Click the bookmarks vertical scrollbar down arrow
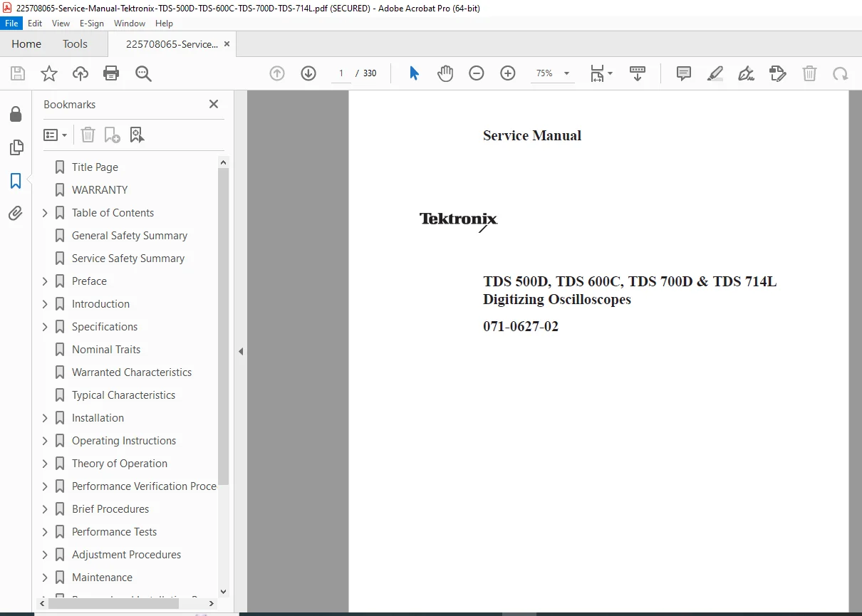Viewport: 862px width, 616px height. point(224,591)
